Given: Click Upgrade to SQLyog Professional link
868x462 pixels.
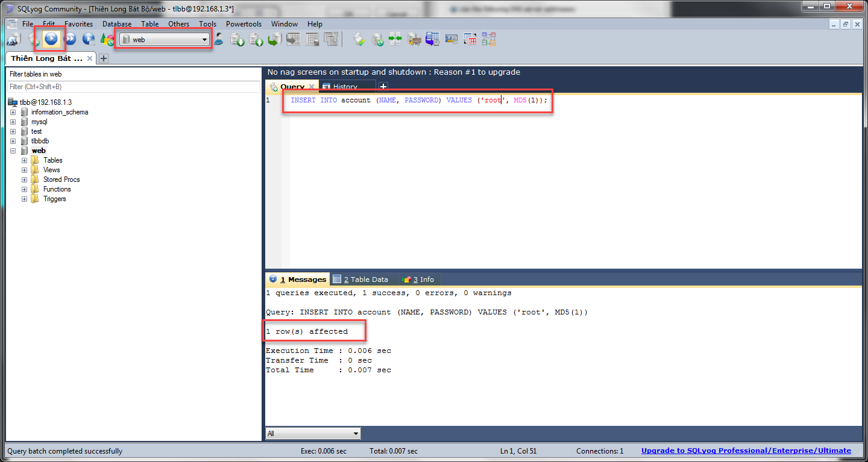Looking at the screenshot, I should pos(746,451).
